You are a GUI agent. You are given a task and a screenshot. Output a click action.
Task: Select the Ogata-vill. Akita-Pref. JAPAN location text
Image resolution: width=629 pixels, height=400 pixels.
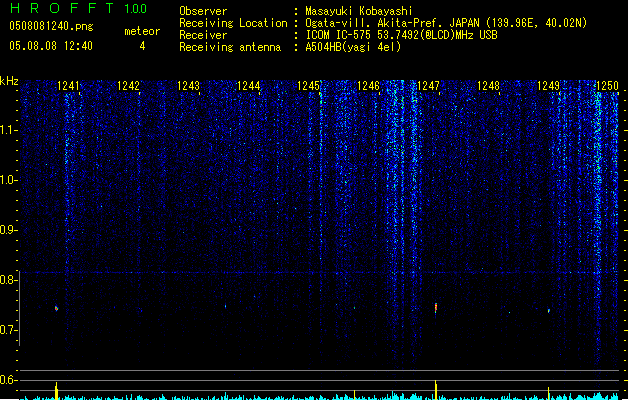click(446, 23)
